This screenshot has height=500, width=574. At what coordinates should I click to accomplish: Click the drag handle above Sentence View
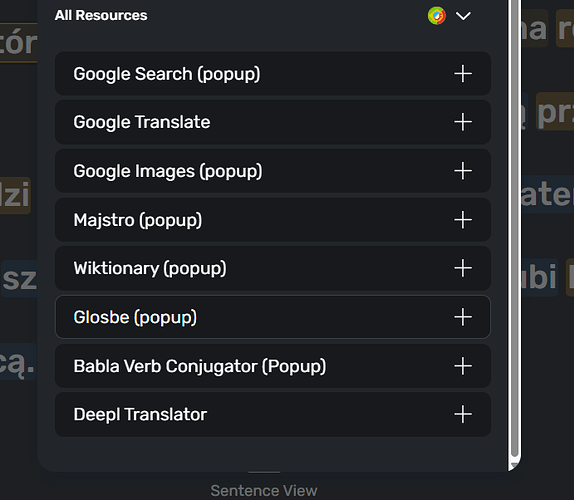click(264, 473)
